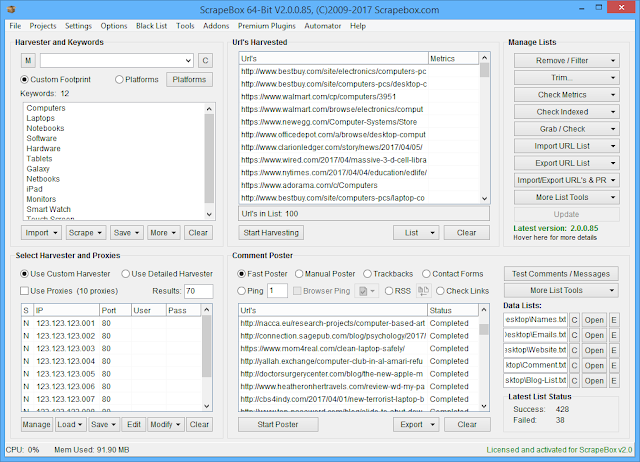The width and height of the screenshot is (640, 462).
Task: Open the Projects menu
Action: click(x=43, y=26)
